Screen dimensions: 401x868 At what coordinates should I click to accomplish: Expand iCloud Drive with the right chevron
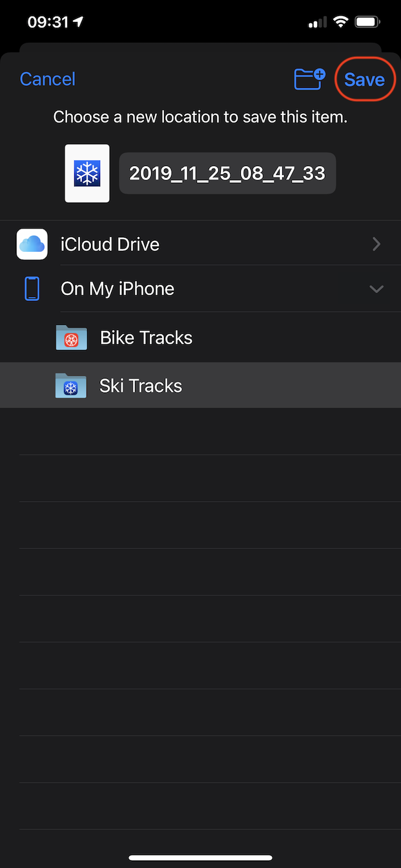376,244
